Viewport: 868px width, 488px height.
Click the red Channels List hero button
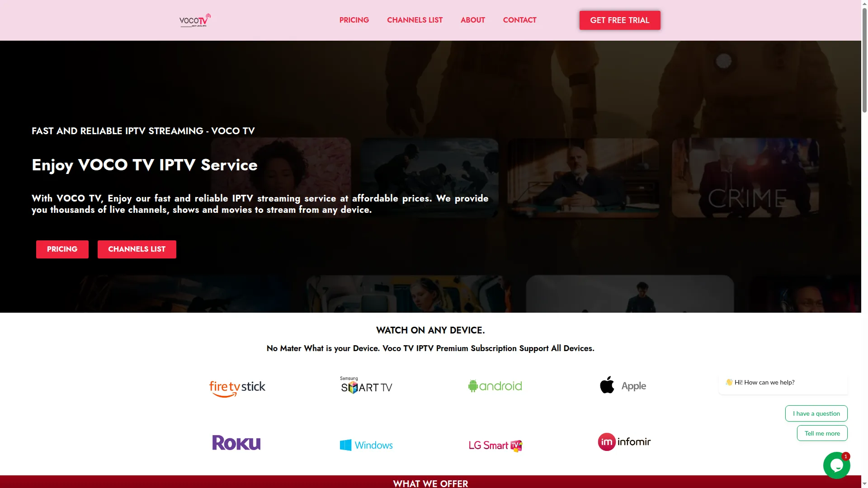[x=137, y=249]
